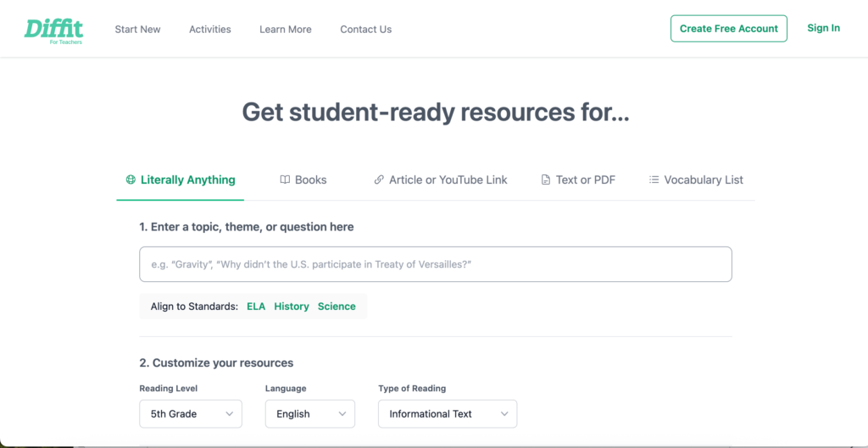Click Create Free Account button
This screenshot has height=448, width=868.
point(728,29)
